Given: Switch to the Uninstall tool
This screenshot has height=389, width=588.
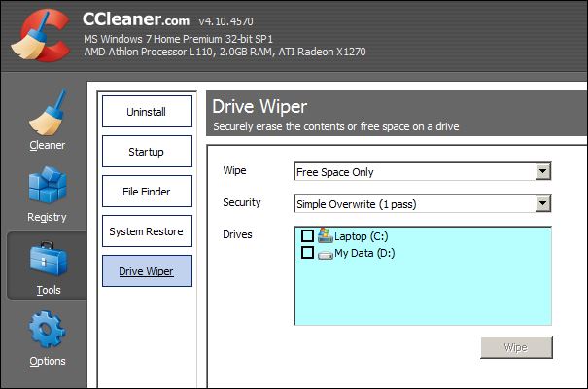Looking at the screenshot, I should pos(147,112).
